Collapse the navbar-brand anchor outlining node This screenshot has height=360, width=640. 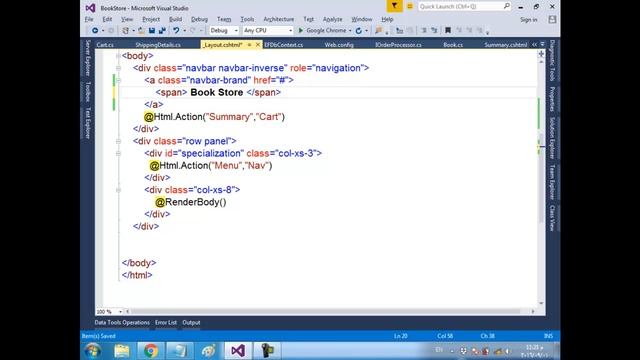(x=118, y=80)
